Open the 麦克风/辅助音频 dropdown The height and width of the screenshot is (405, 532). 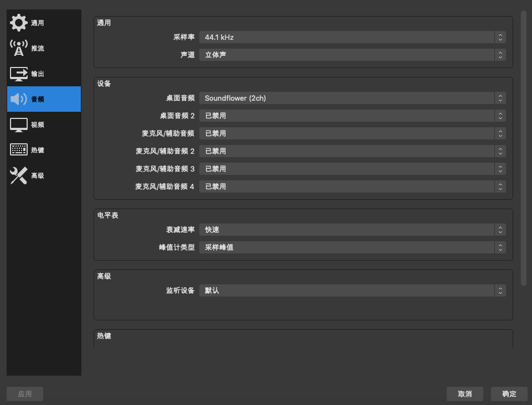(352, 133)
